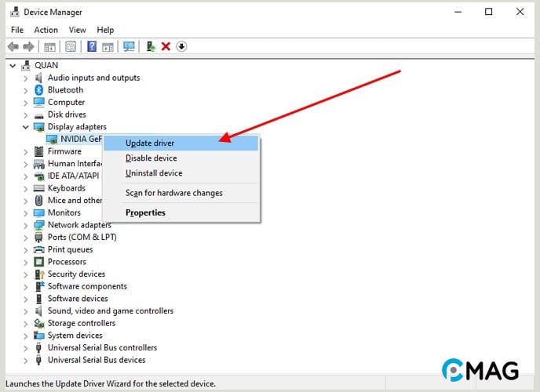
Task: Select the Processors tree item
Action: coord(66,262)
